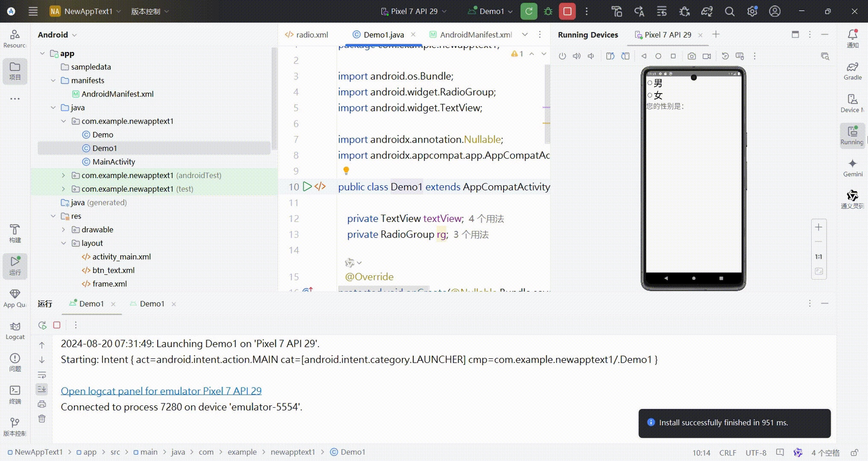Click the green Rerun Demo1 button
Screen dimensions: 868x461
(529, 12)
